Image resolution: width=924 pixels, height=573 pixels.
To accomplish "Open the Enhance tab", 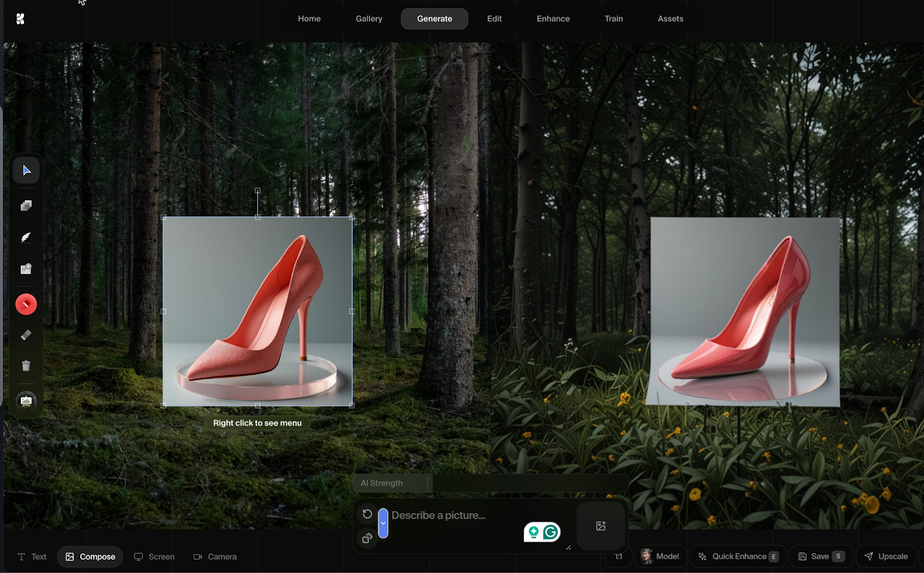I will (553, 18).
